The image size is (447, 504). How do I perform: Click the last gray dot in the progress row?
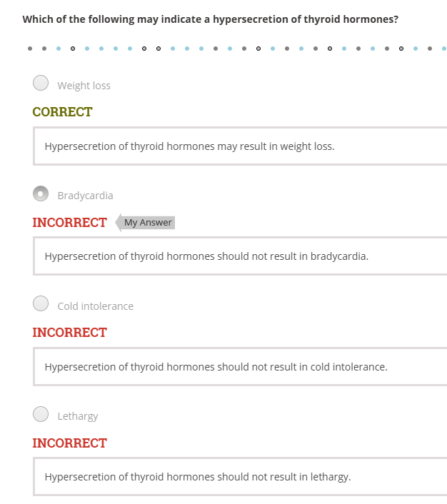[430, 49]
